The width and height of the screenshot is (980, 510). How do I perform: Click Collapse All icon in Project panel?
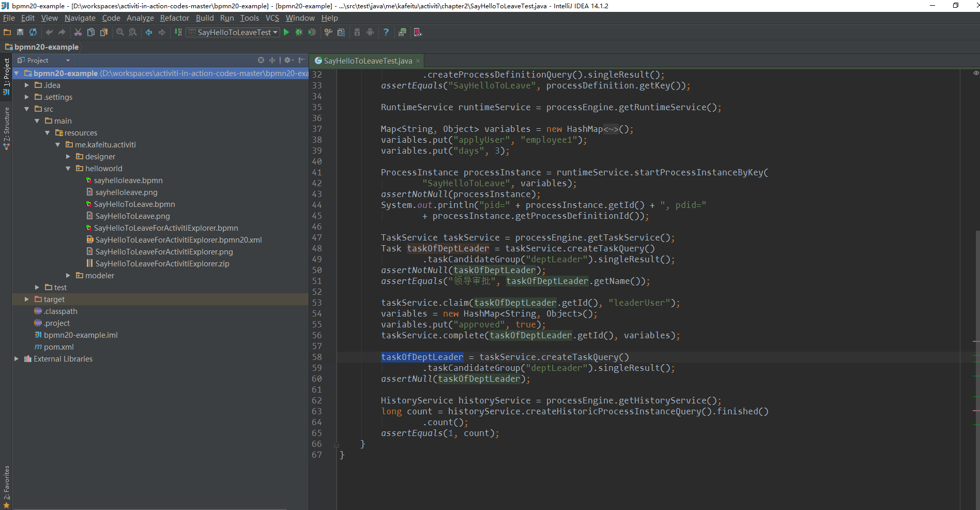coord(272,61)
